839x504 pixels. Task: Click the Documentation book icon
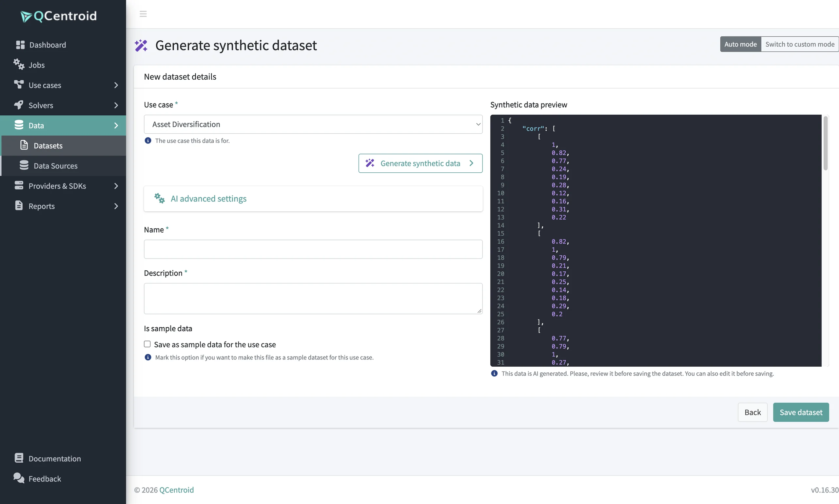pos(19,458)
